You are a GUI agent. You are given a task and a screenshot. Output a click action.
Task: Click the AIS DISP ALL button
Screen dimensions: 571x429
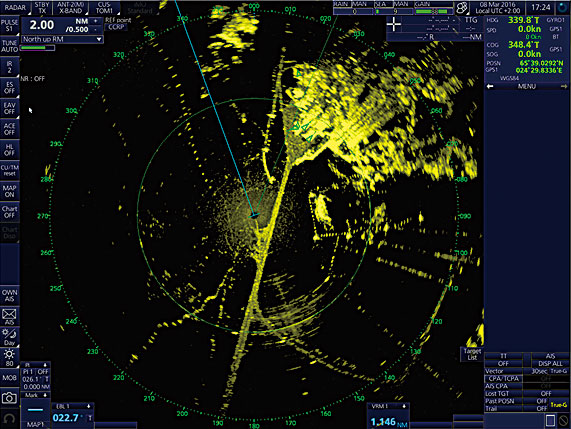(x=550, y=360)
